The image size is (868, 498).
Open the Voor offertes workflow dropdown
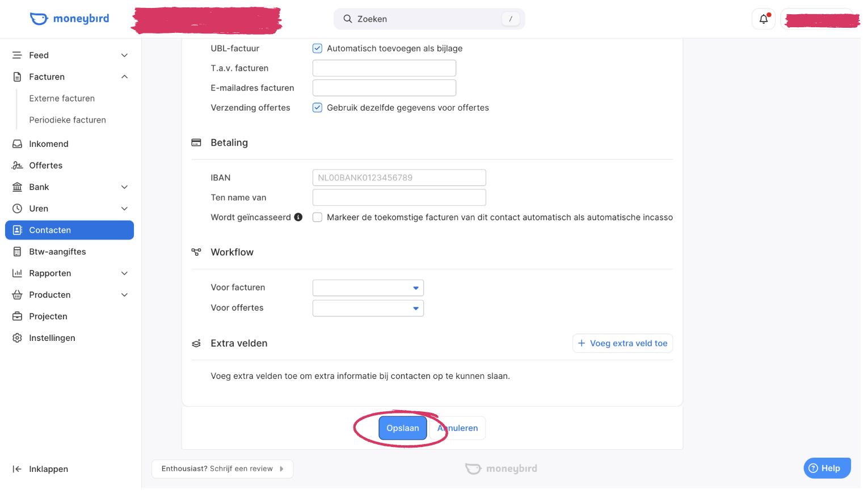pyautogui.click(x=368, y=309)
